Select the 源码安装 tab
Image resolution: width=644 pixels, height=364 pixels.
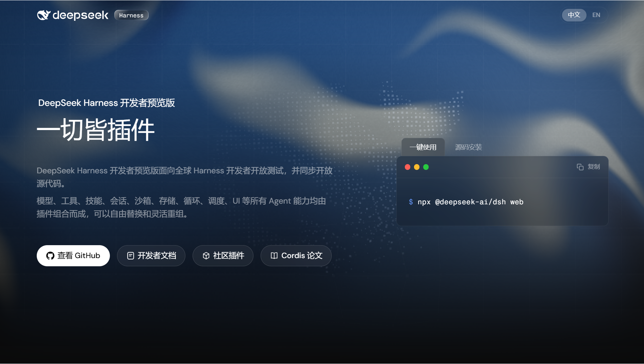[x=468, y=147]
